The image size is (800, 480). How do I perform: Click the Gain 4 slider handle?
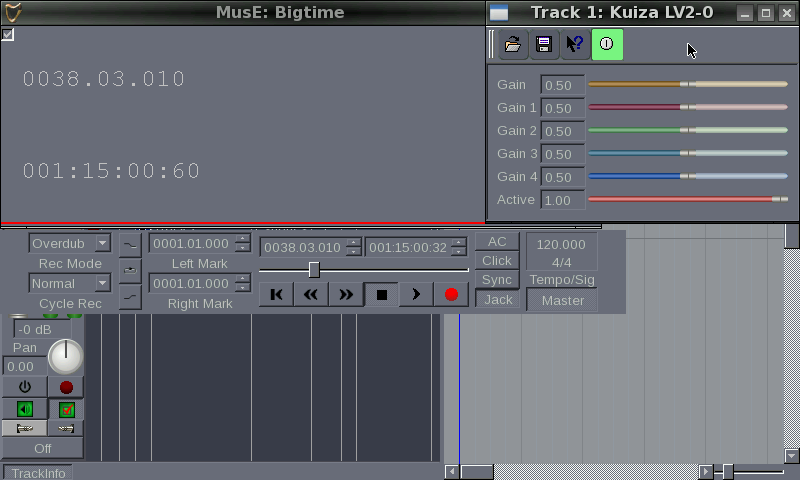688,176
